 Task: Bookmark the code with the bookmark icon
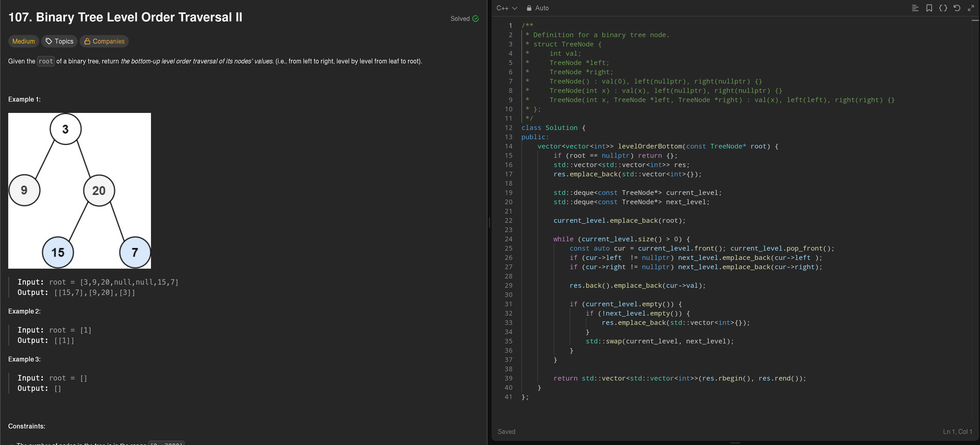[929, 8]
